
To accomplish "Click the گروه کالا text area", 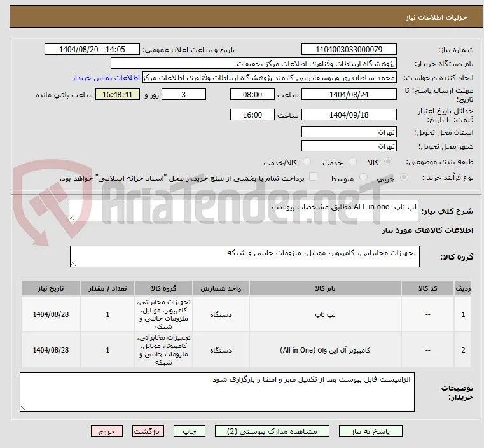I will point(244,256).
